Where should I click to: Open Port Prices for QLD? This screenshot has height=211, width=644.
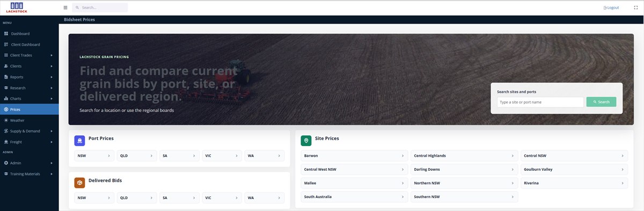[x=137, y=156]
